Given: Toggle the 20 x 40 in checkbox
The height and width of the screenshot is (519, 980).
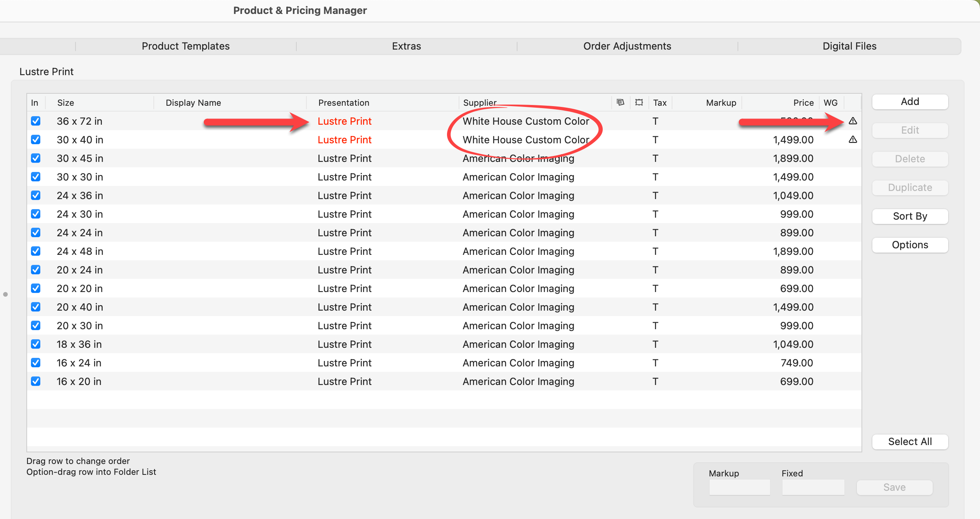Looking at the screenshot, I should pos(36,307).
